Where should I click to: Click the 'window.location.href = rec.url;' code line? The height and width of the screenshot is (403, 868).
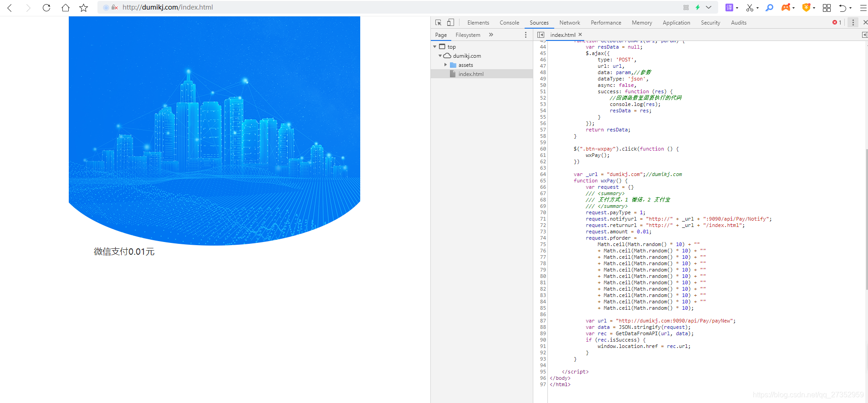644,346
